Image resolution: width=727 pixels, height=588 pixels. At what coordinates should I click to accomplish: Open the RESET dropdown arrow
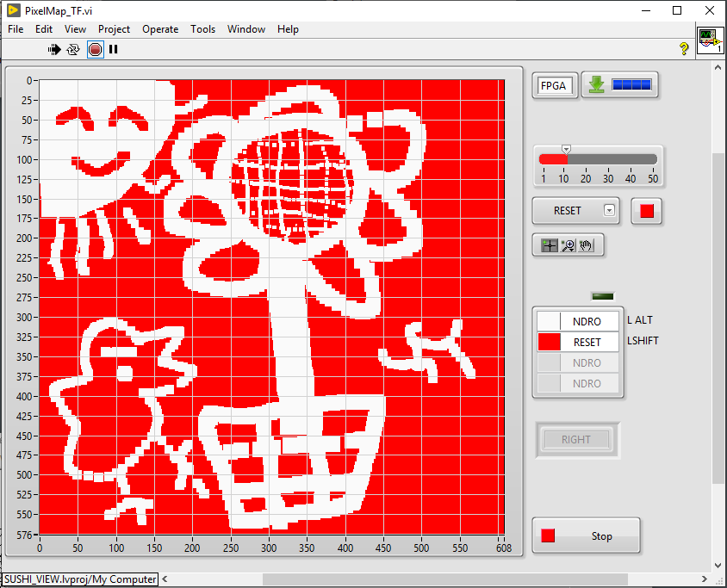[609, 210]
